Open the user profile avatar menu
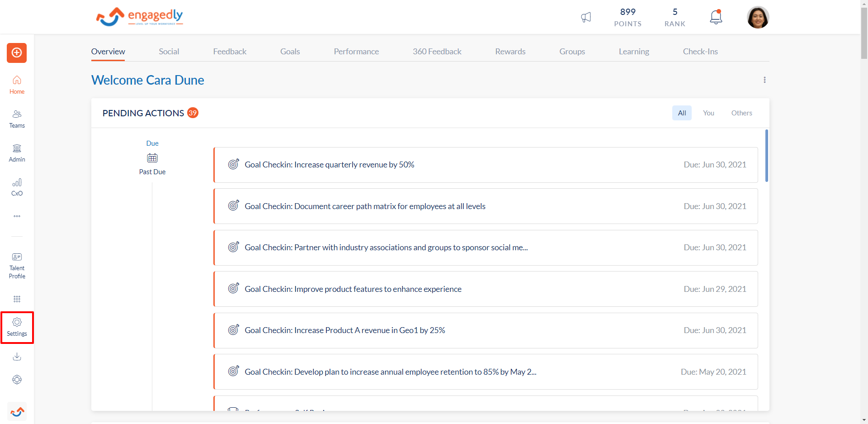This screenshot has height=424, width=868. pyautogui.click(x=758, y=17)
